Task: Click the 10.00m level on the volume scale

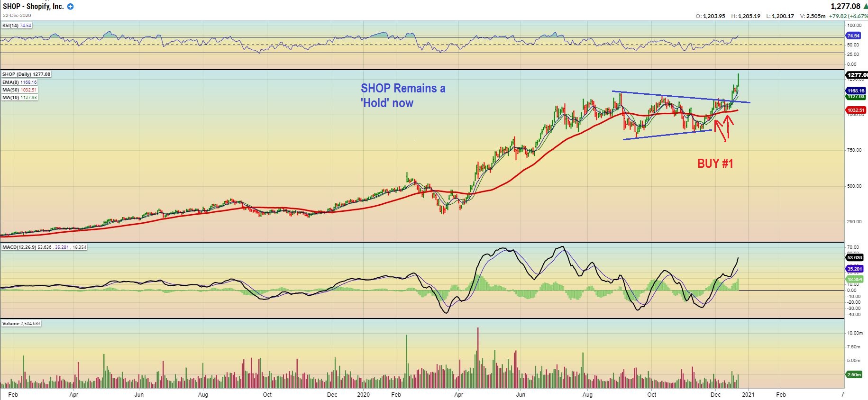Action: tap(855, 333)
